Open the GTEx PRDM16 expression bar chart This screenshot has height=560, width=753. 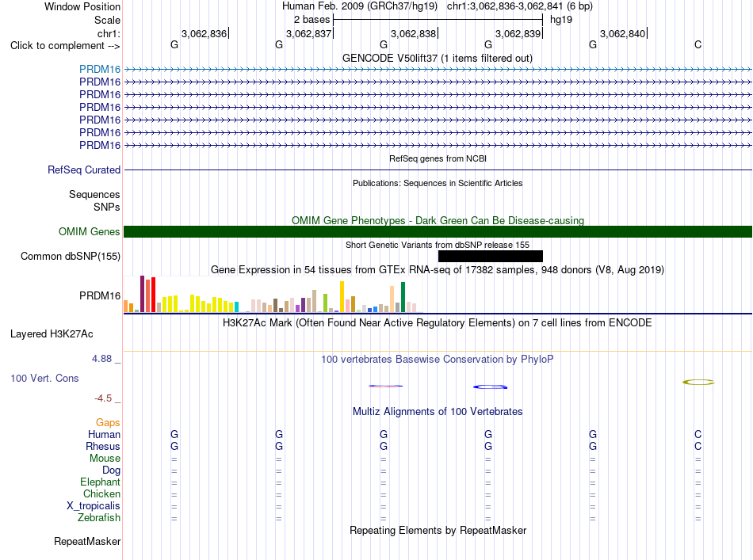pyautogui.click(x=273, y=295)
